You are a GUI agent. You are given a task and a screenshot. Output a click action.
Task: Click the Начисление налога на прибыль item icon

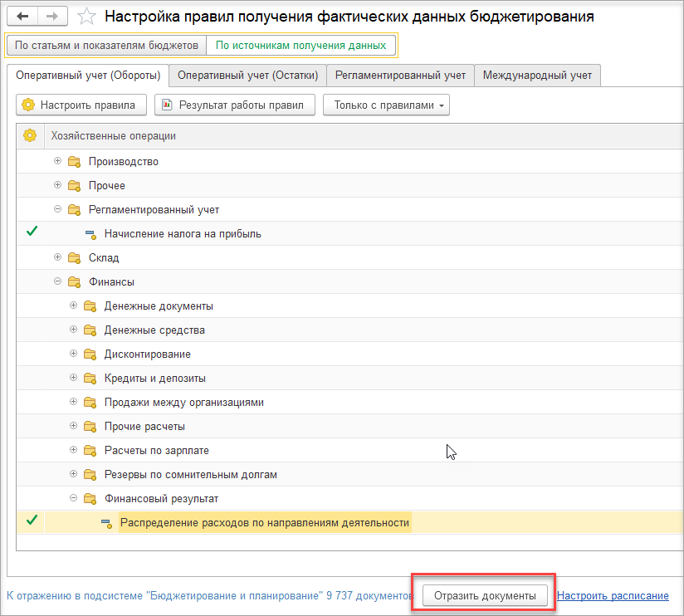(90, 234)
